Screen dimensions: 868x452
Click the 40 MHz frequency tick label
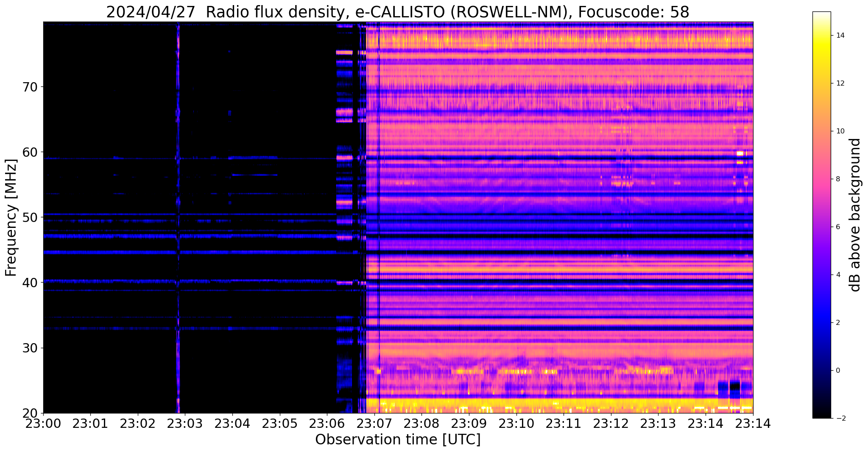coord(30,283)
